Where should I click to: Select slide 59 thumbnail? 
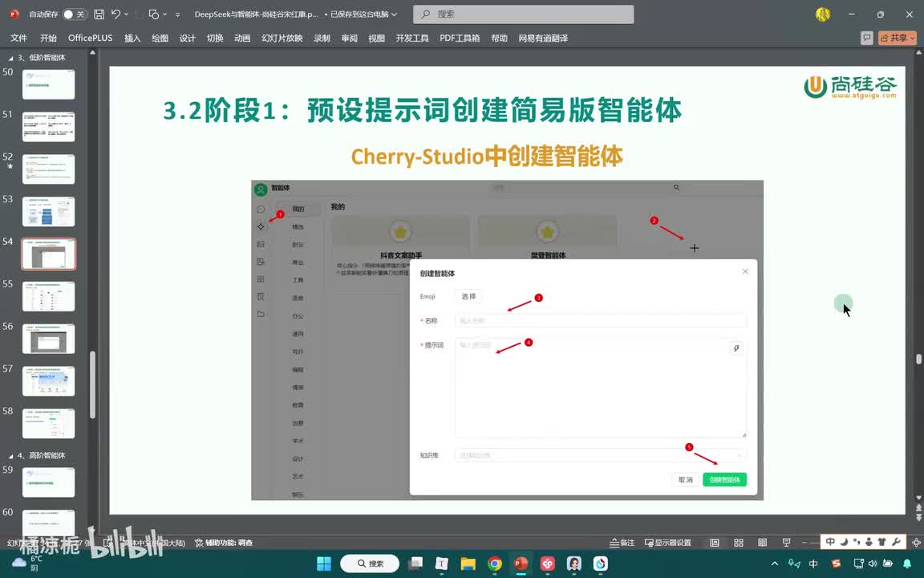(x=48, y=482)
